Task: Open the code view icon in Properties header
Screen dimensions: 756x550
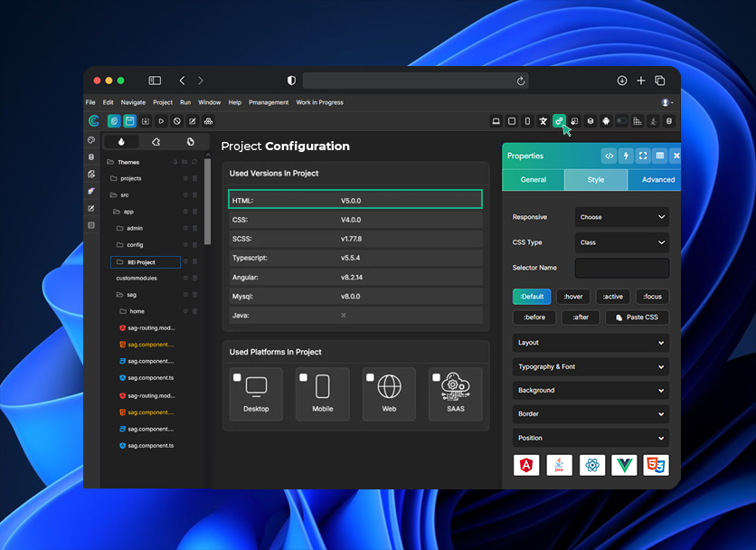Action: tap(610, 156)
